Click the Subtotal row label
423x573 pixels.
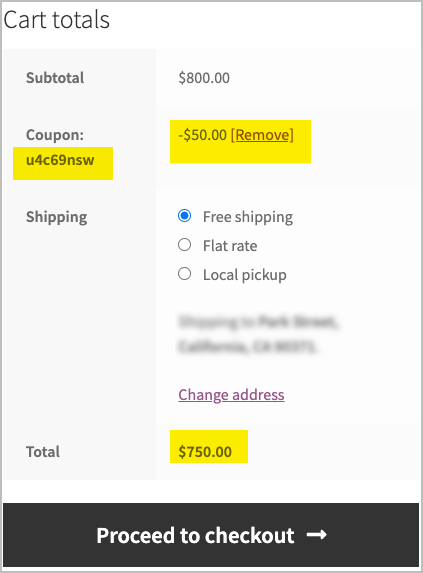click(55, 78)
